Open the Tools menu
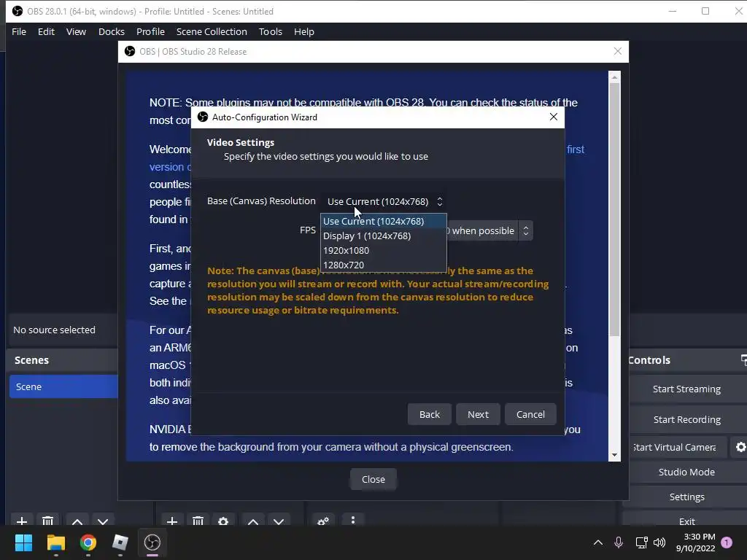This screenshot has width=747, height=560. point(271,31)
